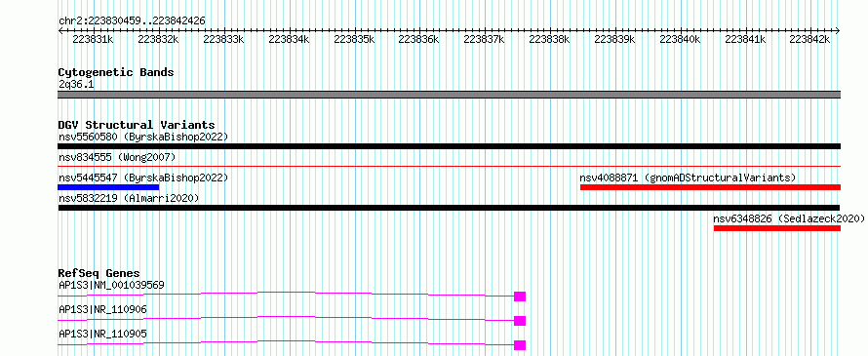Click the DGV Structural Variants track title
Image resolution: width=868 pixels, height=356 pixels.
(137, 125)
